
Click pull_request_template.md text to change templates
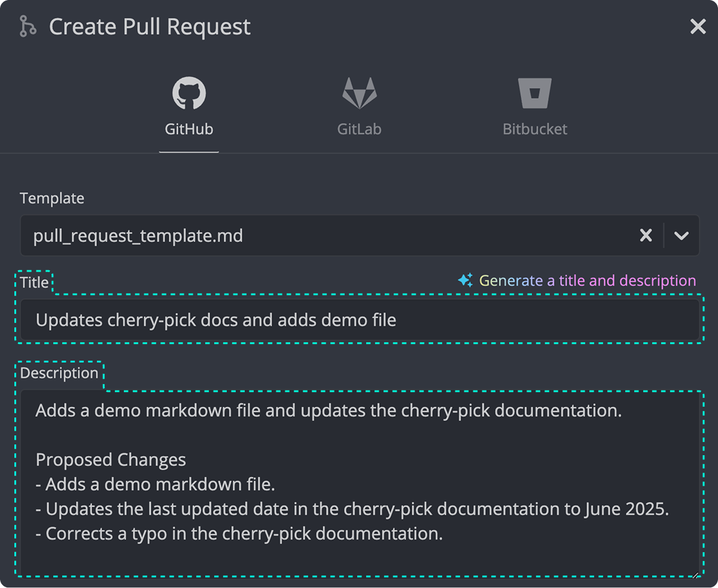[138, 235]
